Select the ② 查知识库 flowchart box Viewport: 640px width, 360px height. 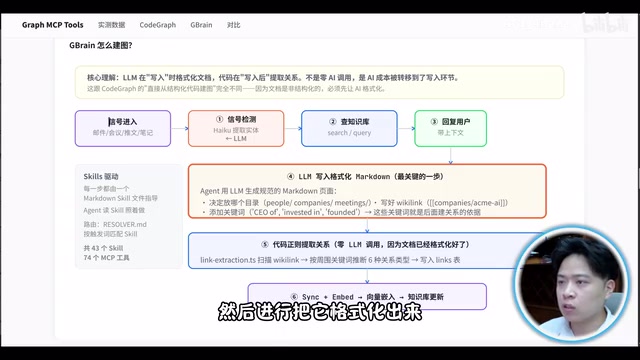click(349, 128)
